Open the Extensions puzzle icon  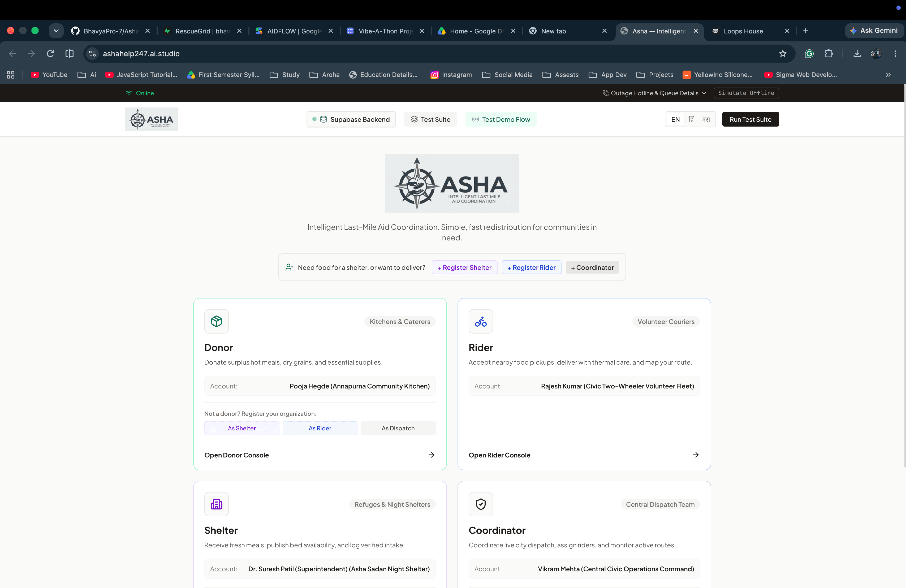828,53
